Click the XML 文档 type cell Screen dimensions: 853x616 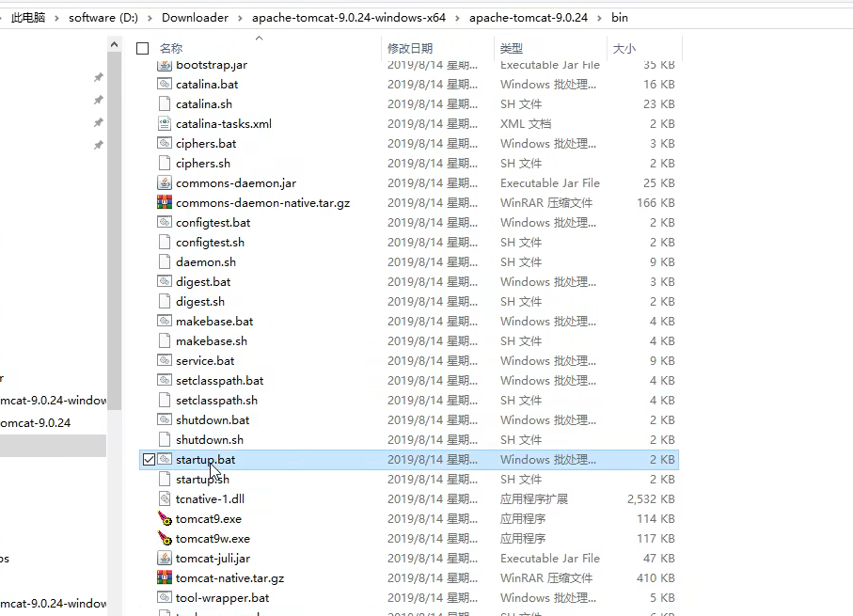pos(526,123)
